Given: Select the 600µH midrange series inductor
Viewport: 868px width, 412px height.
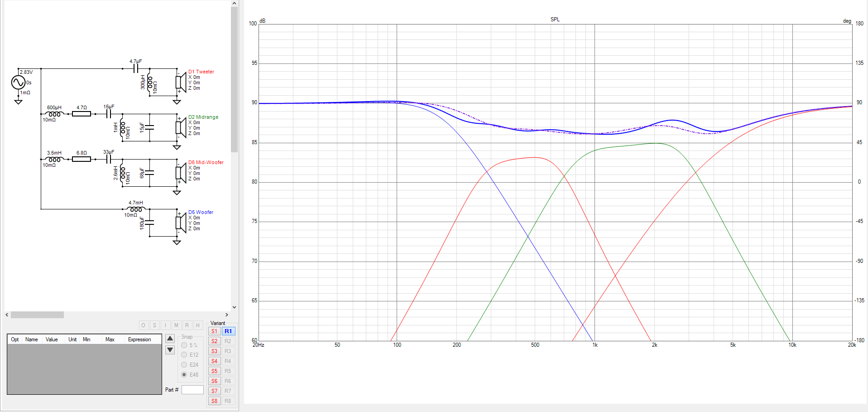Looking at the screenshot, I should (x=54, y=114).
